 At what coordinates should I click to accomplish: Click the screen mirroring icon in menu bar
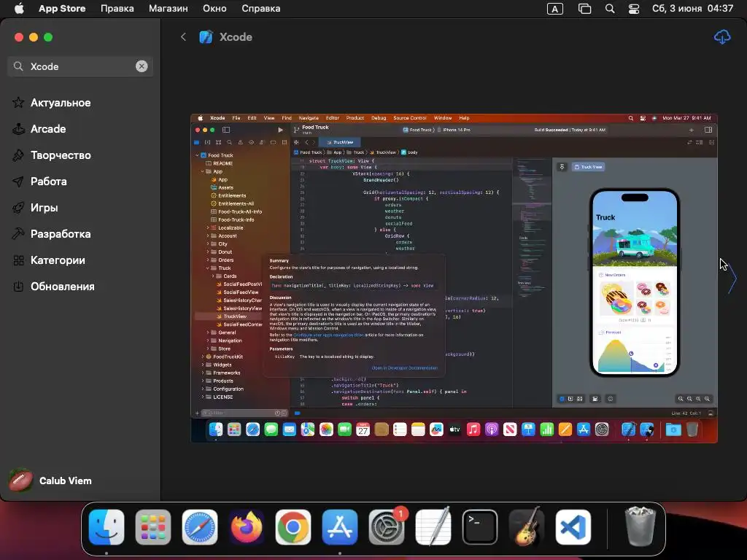click(x=584, y=9)
